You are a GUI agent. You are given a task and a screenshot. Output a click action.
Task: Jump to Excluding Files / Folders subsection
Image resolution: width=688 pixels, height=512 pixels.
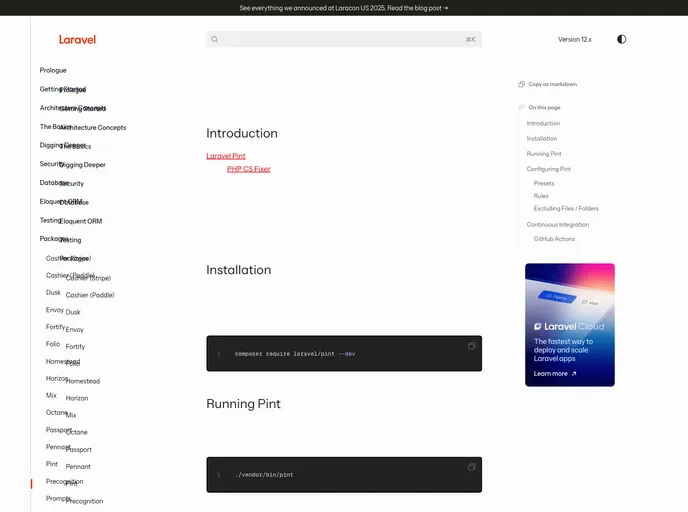click(x=566, y=208)
